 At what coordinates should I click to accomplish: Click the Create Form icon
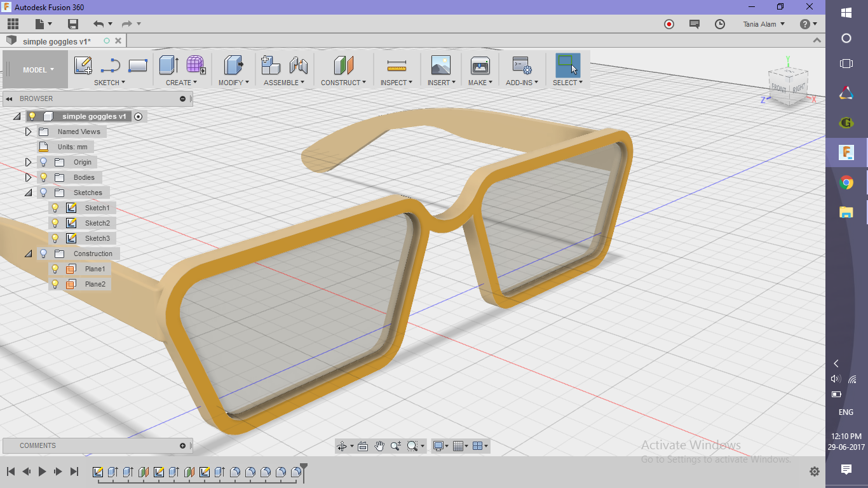pos(196,65)
